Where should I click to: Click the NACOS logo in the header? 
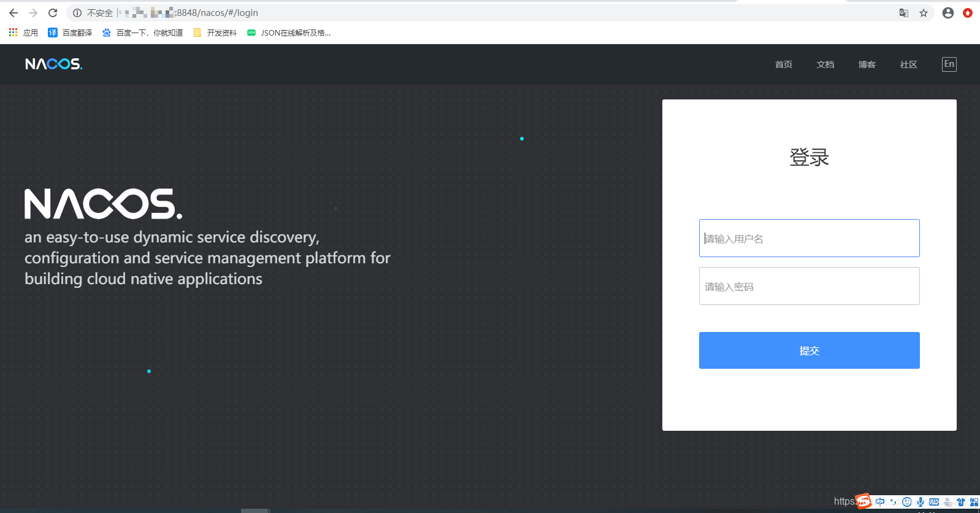tap(53, 64)
